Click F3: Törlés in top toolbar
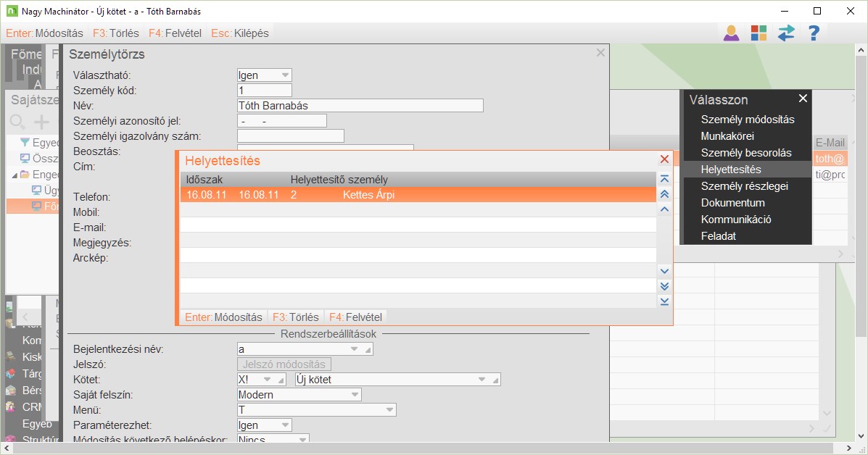 [x=116, y=33]
